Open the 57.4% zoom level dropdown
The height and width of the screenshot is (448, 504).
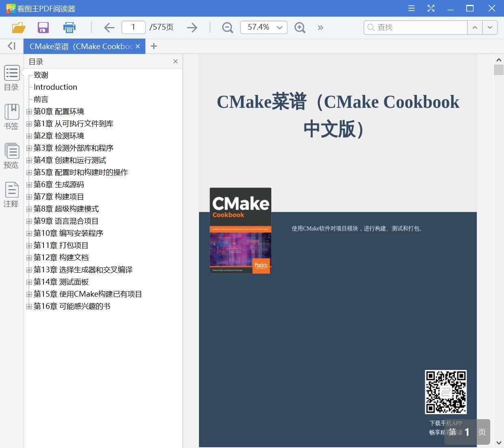click(x=279, y=28)
